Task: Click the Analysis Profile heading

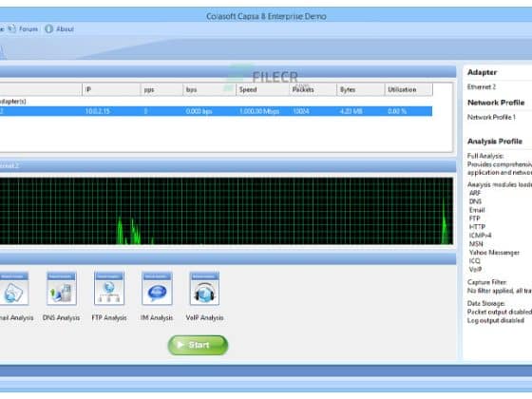Action: point(495,142)
